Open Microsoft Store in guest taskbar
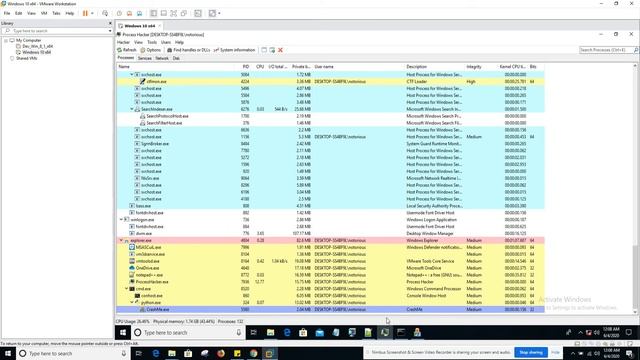The width and height of the screenshot is (640, 360). 303,333
